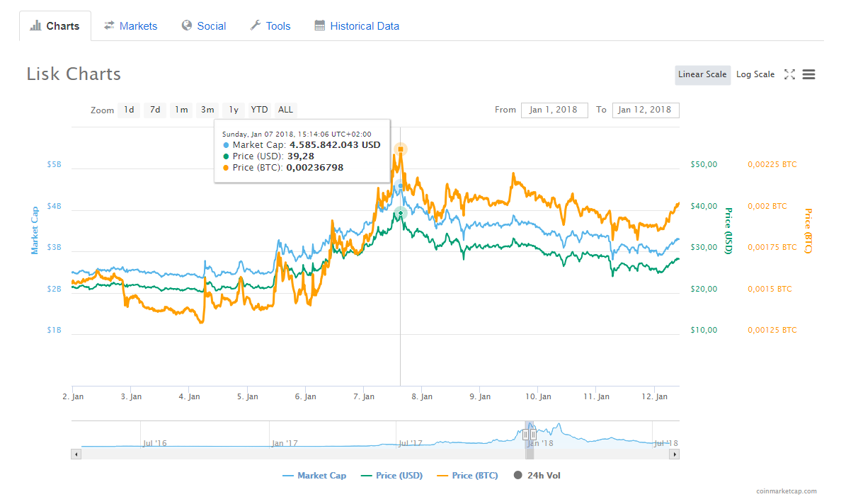Click the 0,00225 BTC axis label
The width and height of the screenshot is (858, 504).
pyautogui.click(x=772, y=164)
